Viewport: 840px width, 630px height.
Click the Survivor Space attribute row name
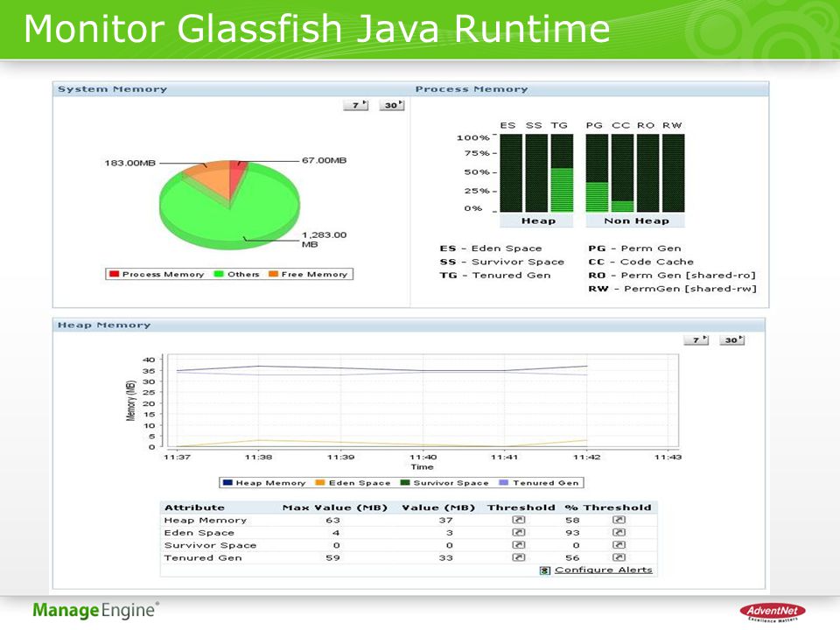[210, 545]
